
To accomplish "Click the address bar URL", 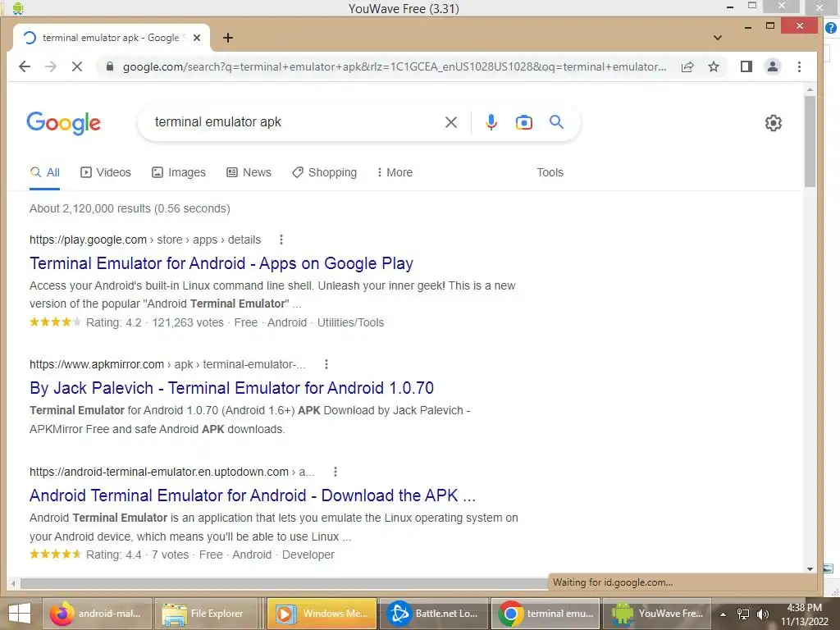I will coord(395,66).
